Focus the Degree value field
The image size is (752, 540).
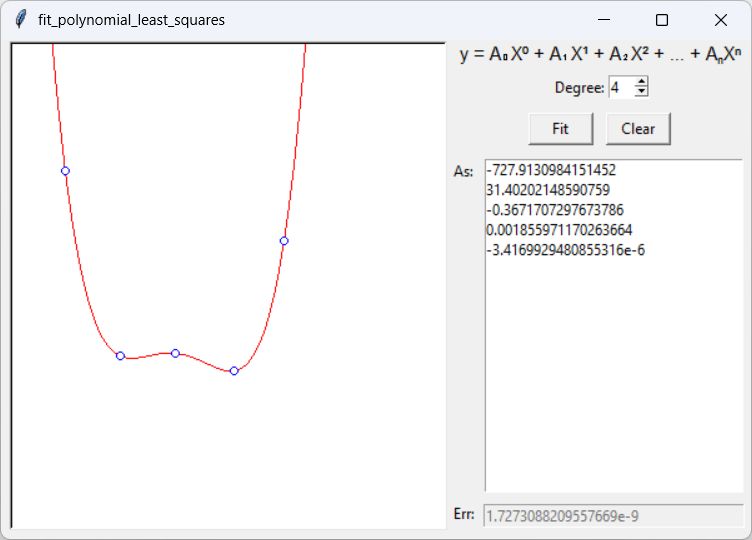point(622,87)
